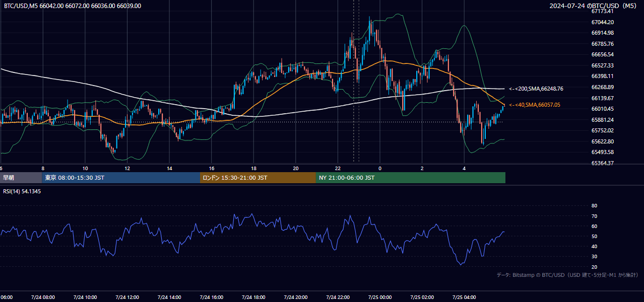The image size is (644, 302).
Task: Click price axis label 66010.45
Action: (602, 109)
